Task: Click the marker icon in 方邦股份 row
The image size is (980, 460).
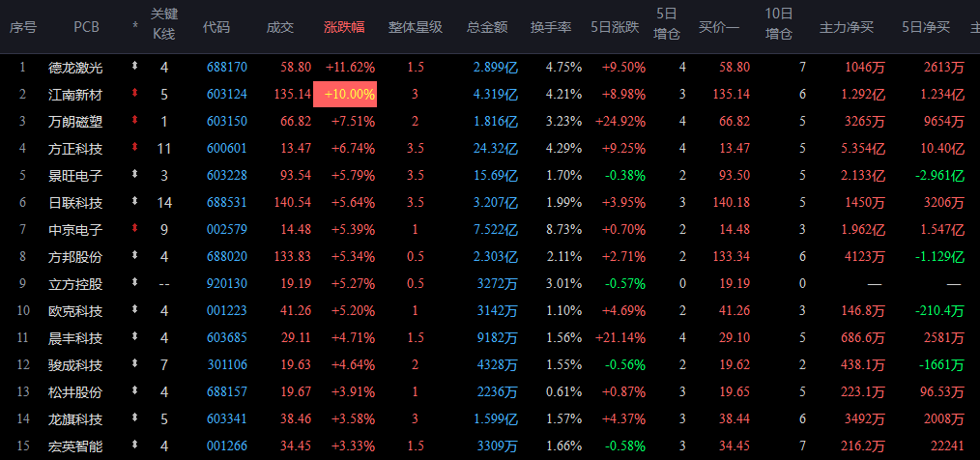Action: [134, 256]
